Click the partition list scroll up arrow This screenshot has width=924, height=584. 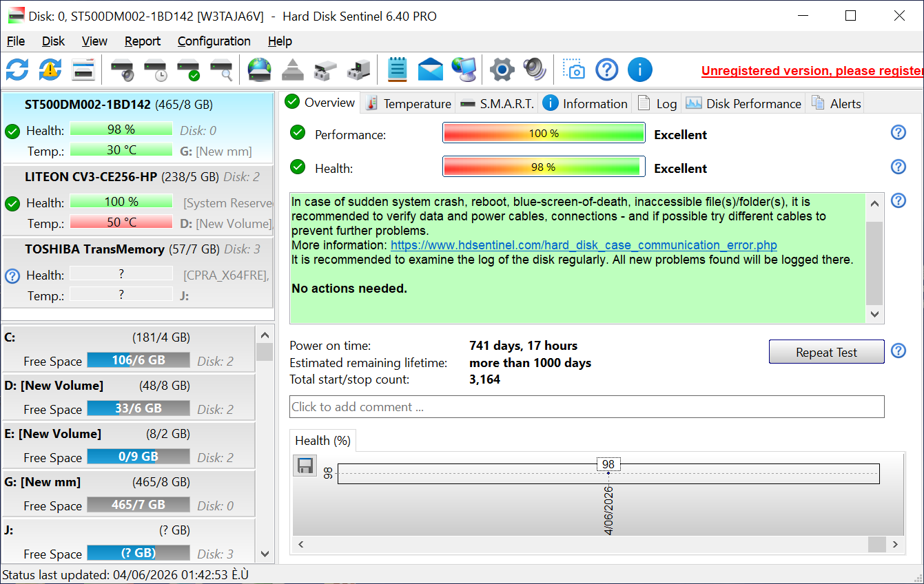tap(265, 335)
